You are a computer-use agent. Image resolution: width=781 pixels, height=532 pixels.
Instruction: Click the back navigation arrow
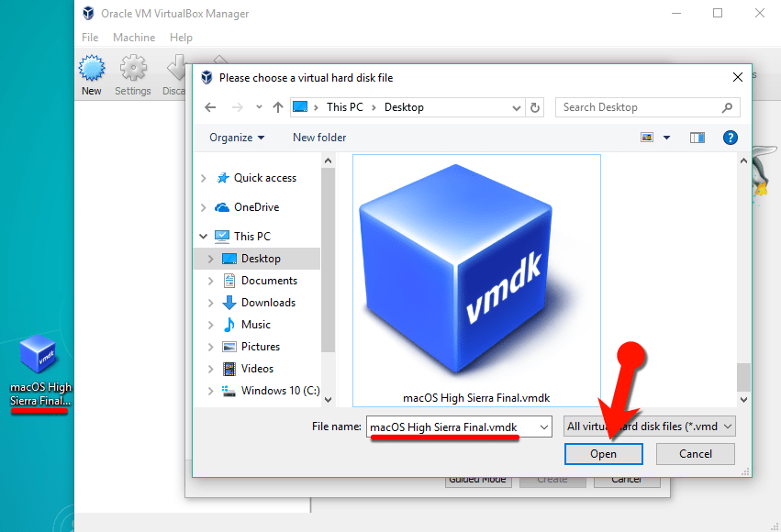point(209,107)
